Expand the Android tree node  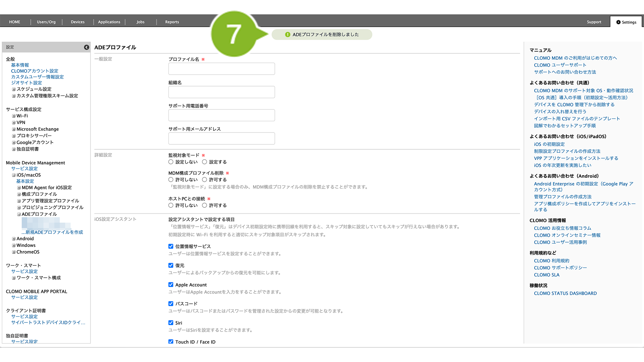point(14,239)
